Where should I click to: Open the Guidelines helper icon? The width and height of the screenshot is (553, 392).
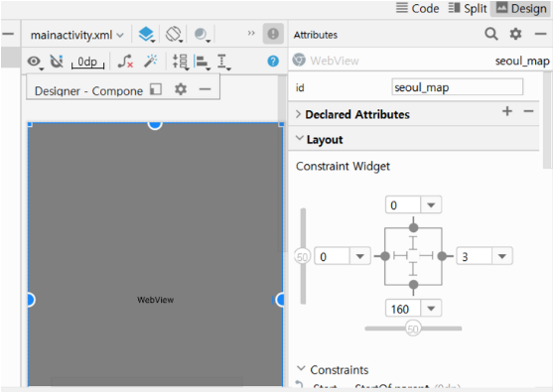(223, 63)
